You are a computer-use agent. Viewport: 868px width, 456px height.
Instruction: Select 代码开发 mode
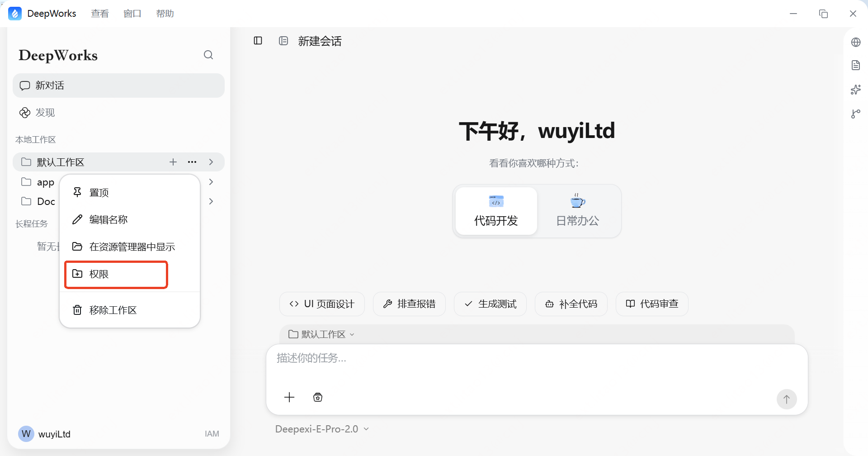[x=496, y=211]
